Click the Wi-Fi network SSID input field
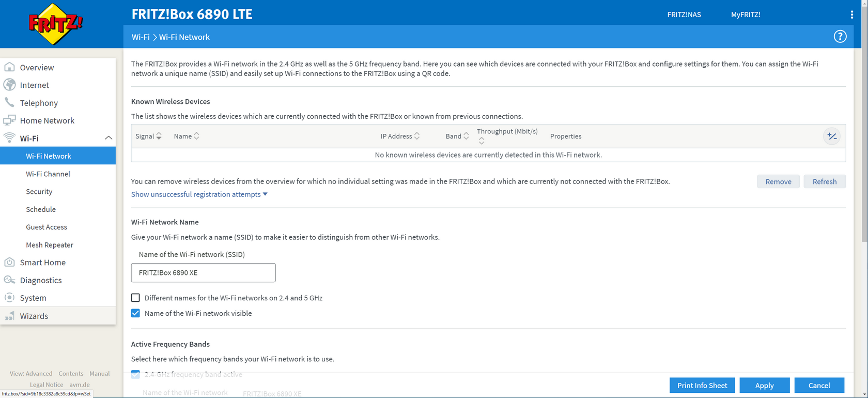 (204, 272)
